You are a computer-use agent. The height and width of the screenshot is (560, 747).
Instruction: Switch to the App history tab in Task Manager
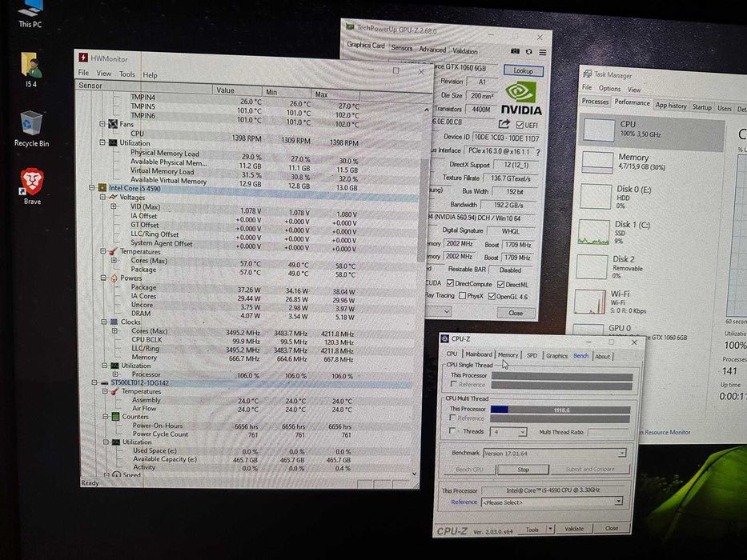pyautogui.click(x=671, y=106)
